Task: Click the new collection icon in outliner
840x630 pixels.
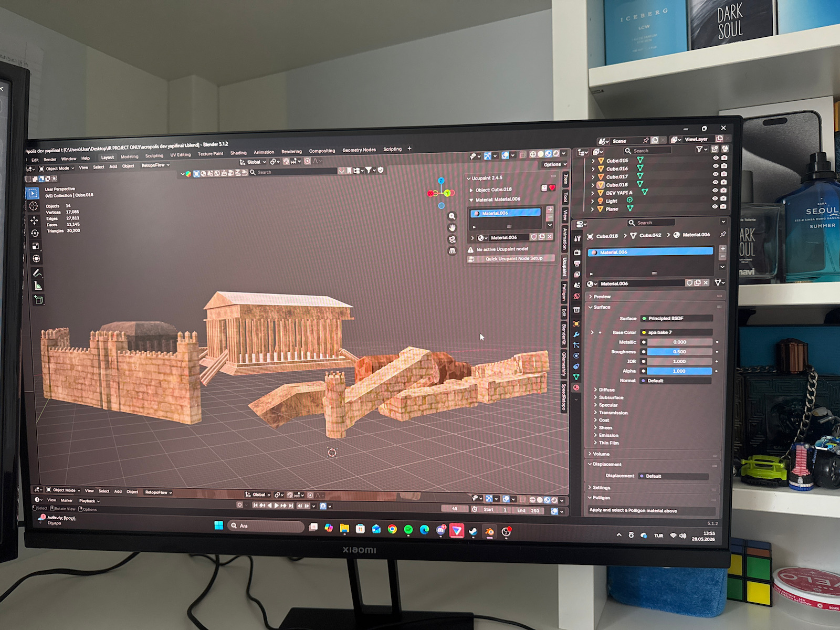Action: pyautogui.click(x=715, y=150)
